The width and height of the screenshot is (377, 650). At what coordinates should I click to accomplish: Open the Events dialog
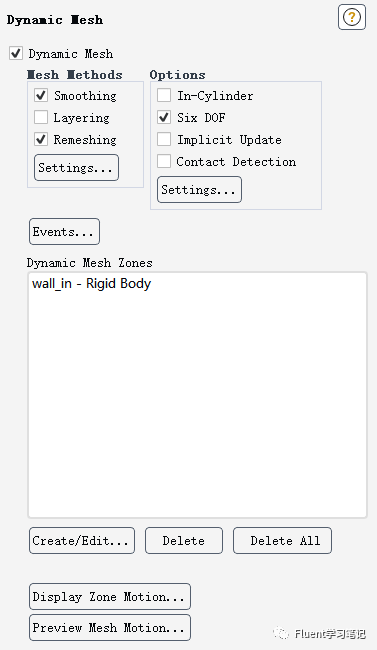point(64,231)
